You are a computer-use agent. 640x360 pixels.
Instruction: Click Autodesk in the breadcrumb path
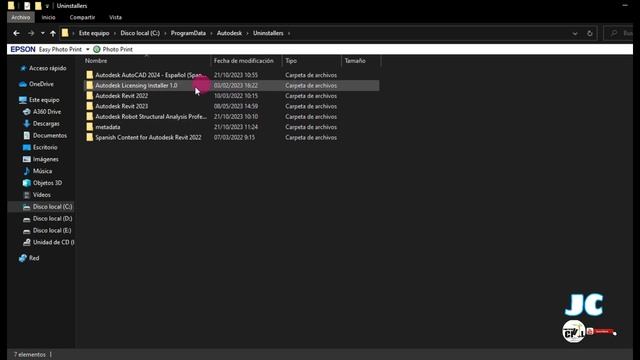229,33
